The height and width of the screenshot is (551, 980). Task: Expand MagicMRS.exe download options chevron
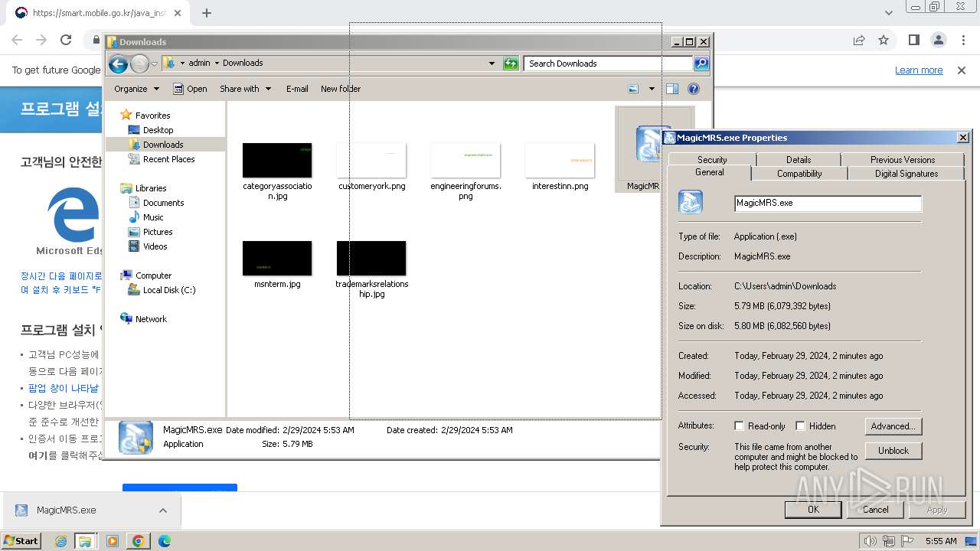click(x=163, y=510)
